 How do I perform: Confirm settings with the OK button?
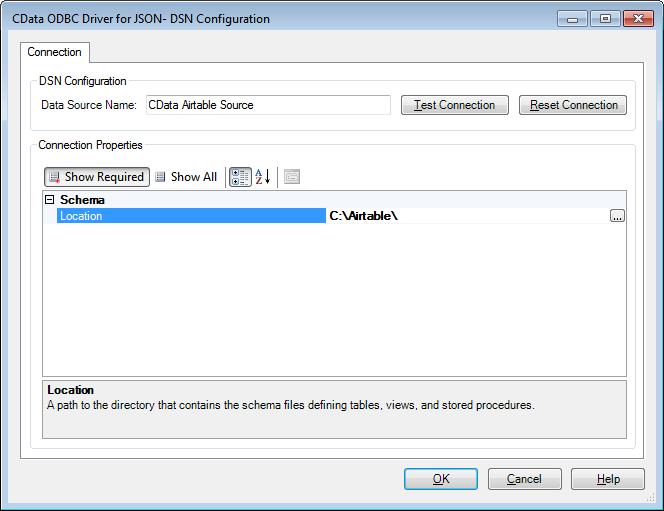[x=441, y=479]
